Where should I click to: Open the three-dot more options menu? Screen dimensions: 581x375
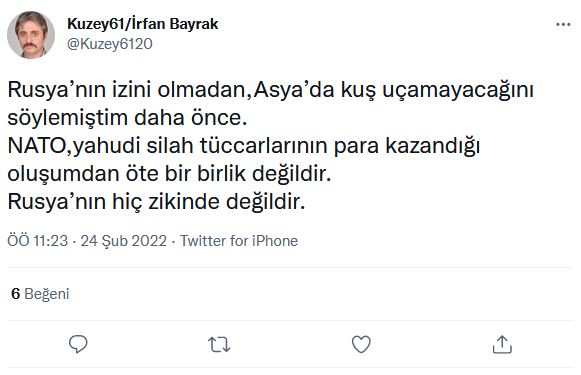[x=563, y=25]
